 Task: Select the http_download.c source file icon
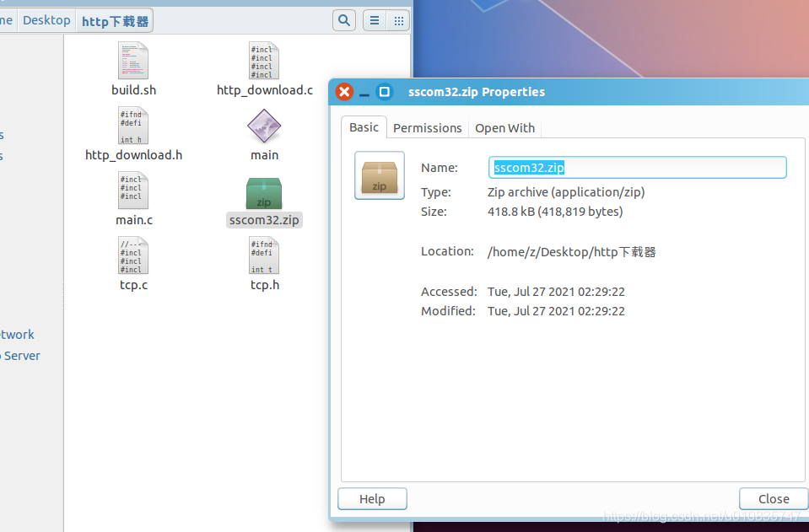(x=264, y=61)
